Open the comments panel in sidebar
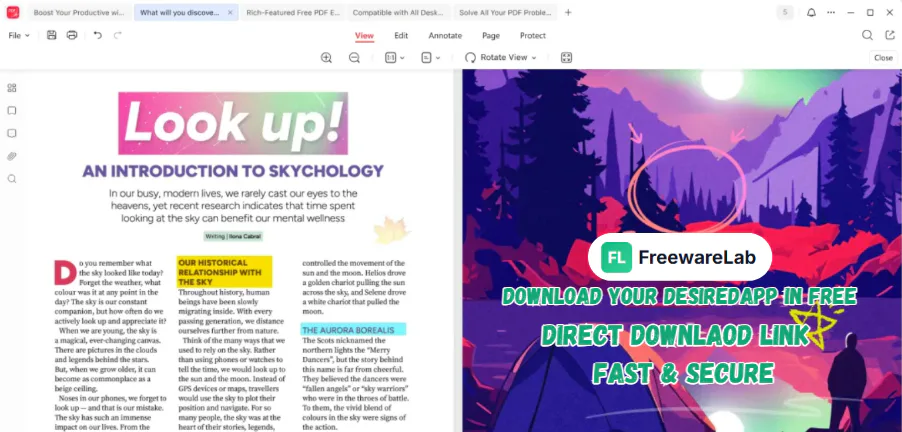Viewport: 902px width, 432px height. click(x=12, y=133)
